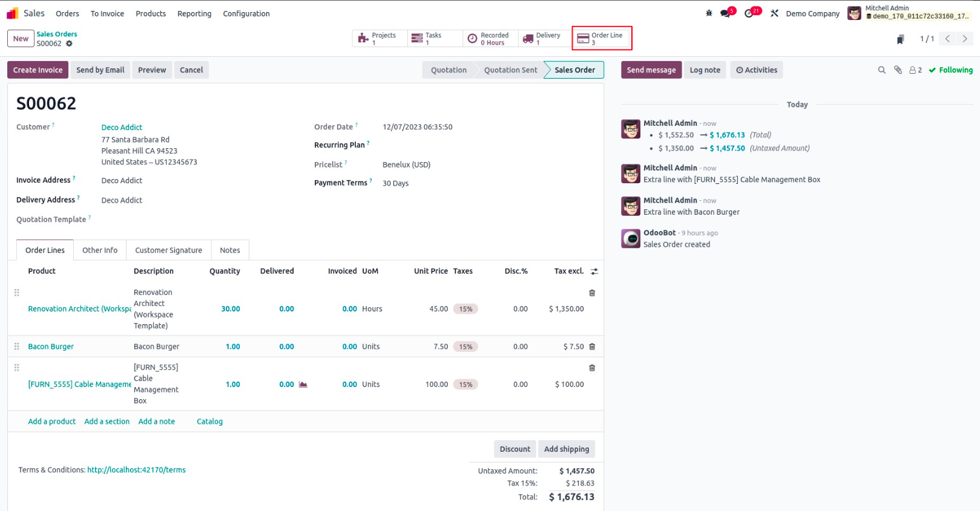The image size is (980, 511).
Task: Click drag handle of Bacon Burger line
Action: pyautogui.click(x=17, y=347)
